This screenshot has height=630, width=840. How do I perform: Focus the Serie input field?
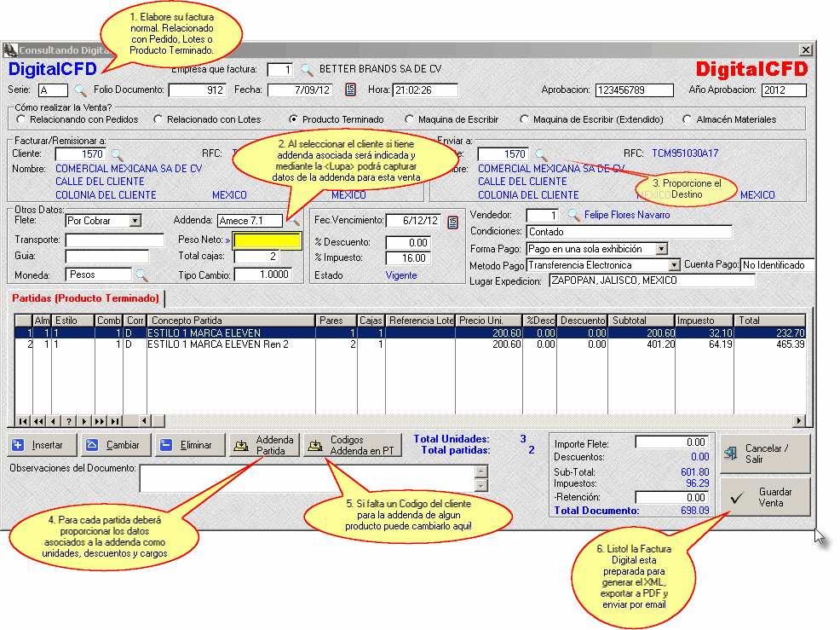53,90
